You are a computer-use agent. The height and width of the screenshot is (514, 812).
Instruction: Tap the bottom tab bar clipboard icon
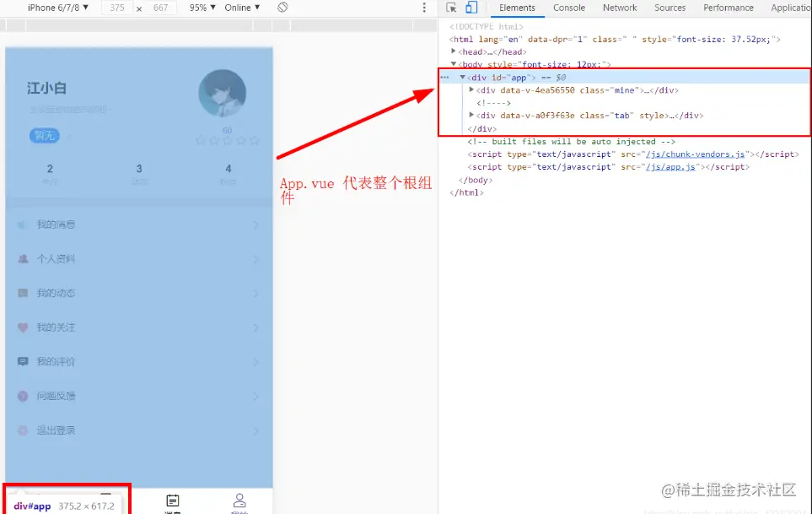pyautogui.click(x=173, y=500)
